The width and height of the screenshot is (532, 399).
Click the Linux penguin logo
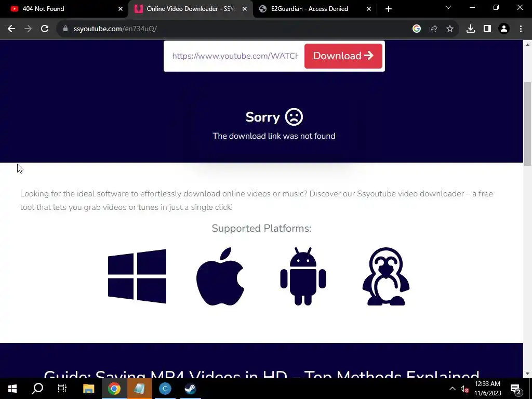386,276
